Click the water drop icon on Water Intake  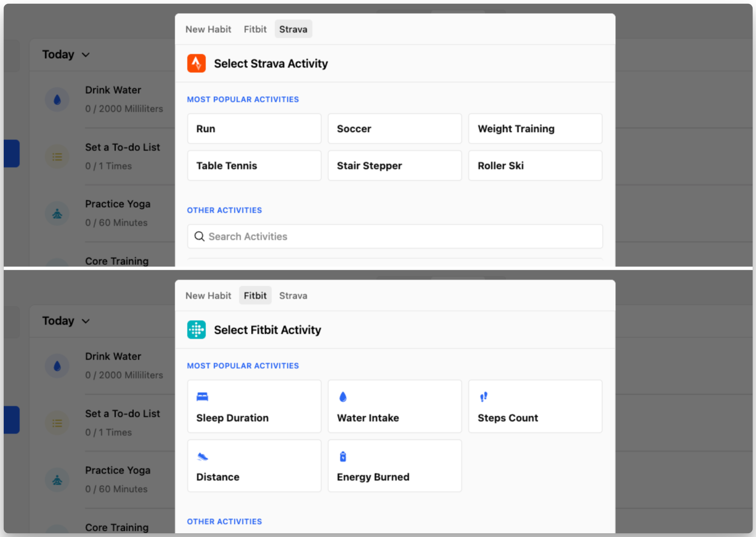click(x=343, y=396)
